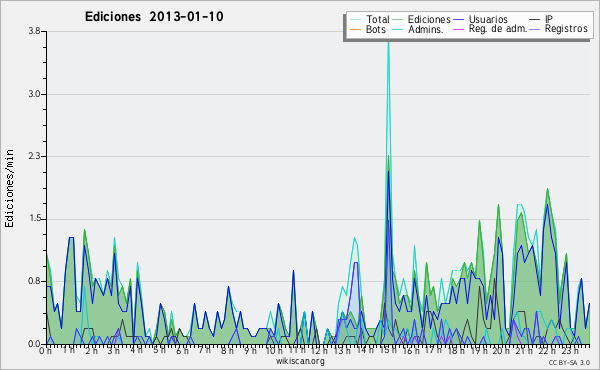Click the IP legend entry
Viewport: 600px width, 370px height.
pos(541,19)
